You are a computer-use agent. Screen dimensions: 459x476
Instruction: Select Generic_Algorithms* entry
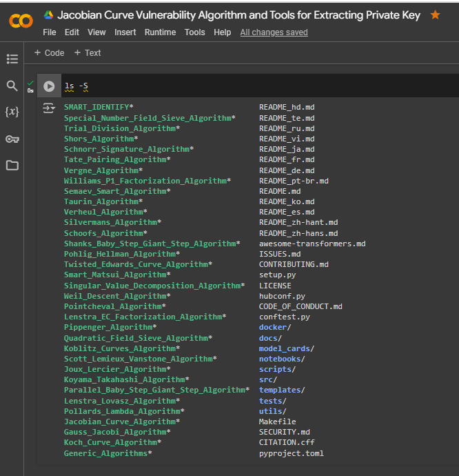108,453
